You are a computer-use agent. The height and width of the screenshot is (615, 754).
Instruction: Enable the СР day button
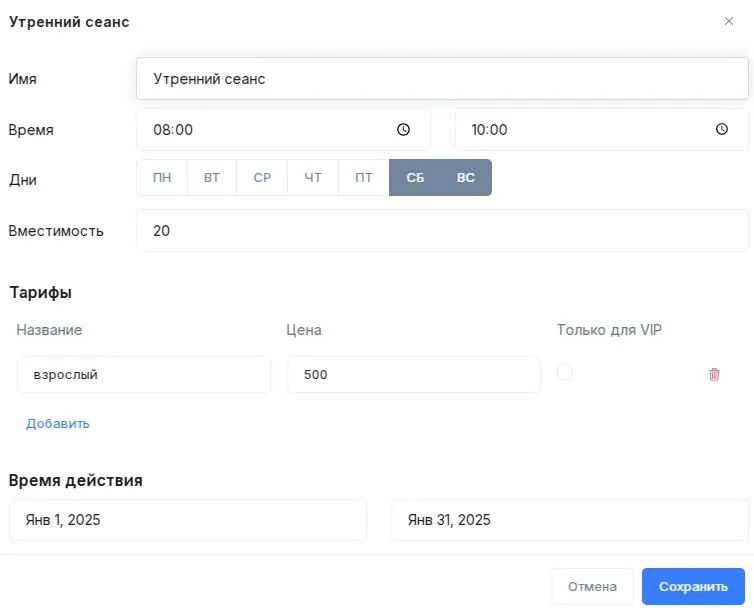point(262,178)
